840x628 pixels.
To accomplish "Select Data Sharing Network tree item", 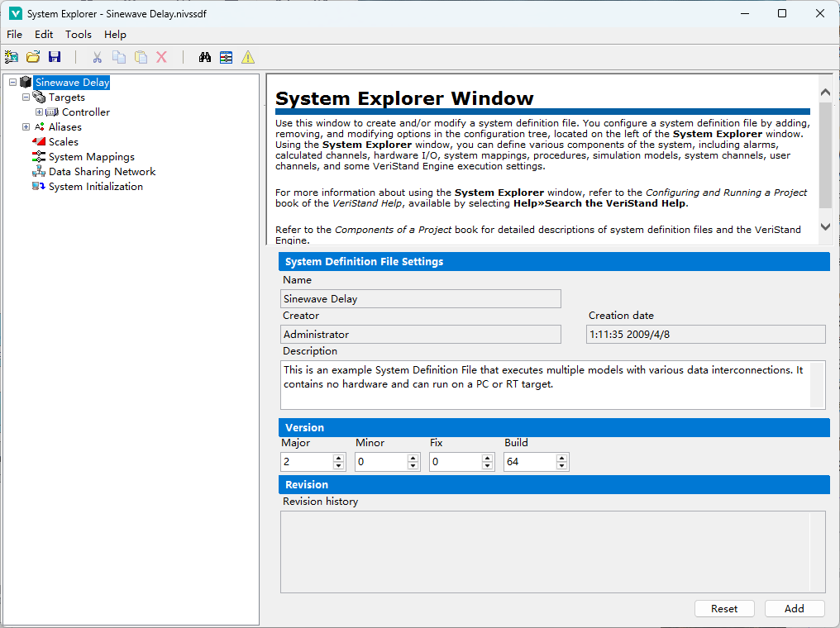I will pos(103,171).
